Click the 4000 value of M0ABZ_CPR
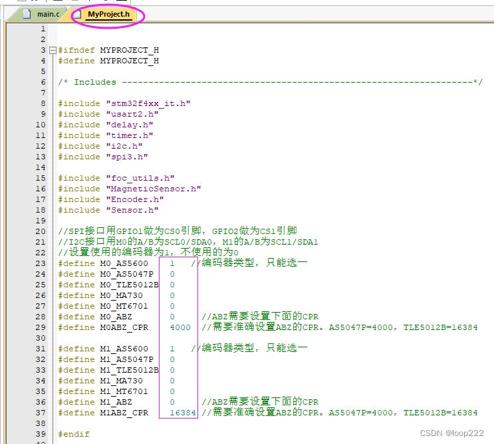Image resolution: width=494 pixels, height=444 pixels. click(180, 327)
